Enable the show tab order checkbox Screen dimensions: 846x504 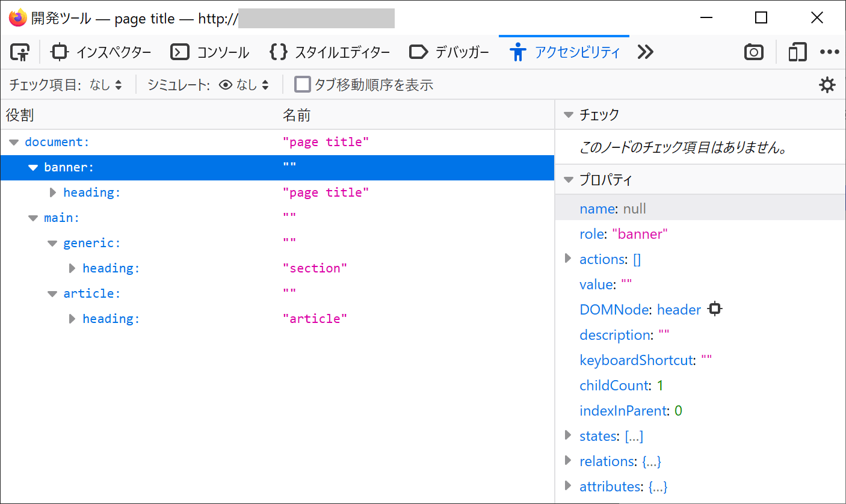point(302,85)
